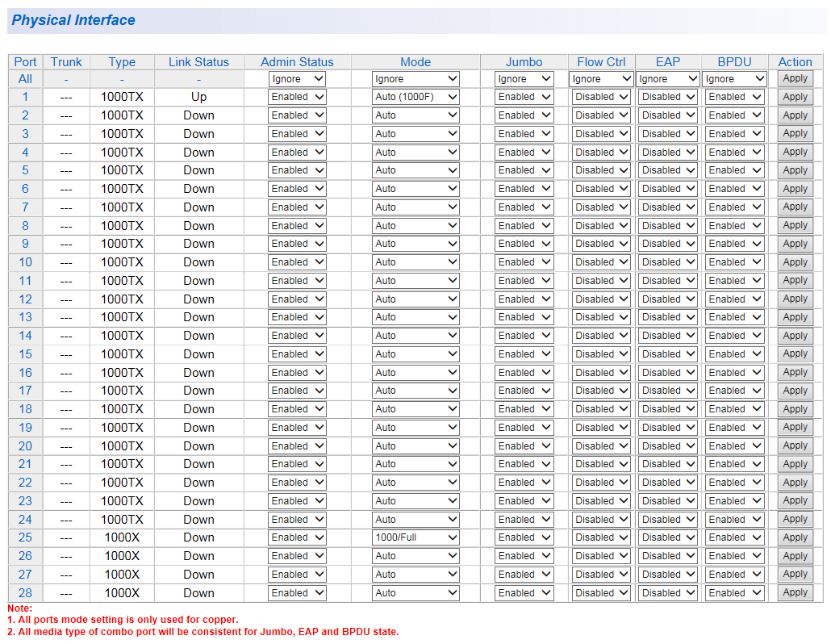Expand Mode dropdown for port 25
The image size is (831, 644).
tap(415, 537)
